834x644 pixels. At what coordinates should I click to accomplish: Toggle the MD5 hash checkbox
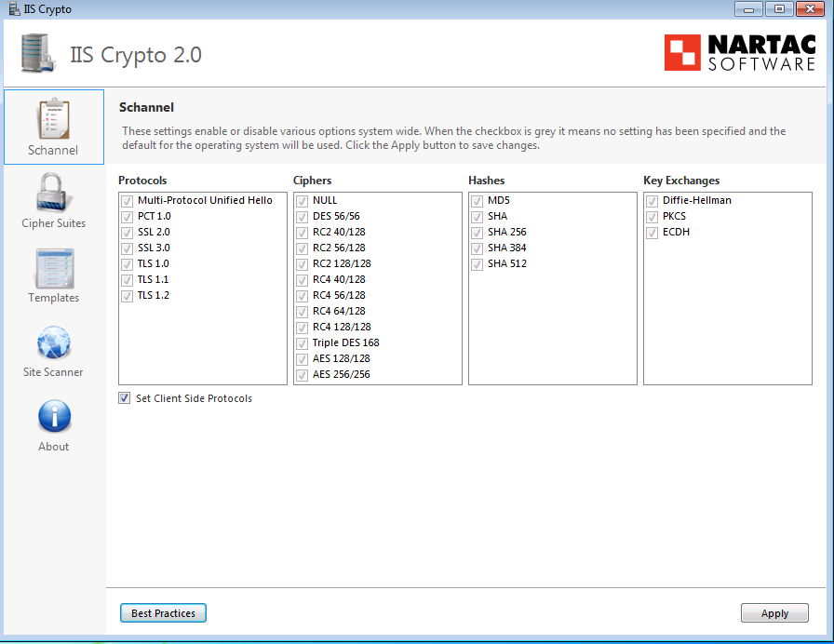pyautogui.click(x=478, y=201)
